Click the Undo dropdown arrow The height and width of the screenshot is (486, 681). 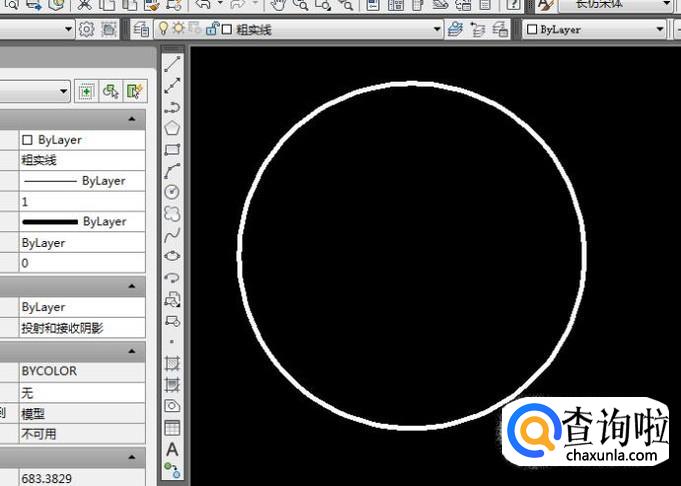coord(220,4)
